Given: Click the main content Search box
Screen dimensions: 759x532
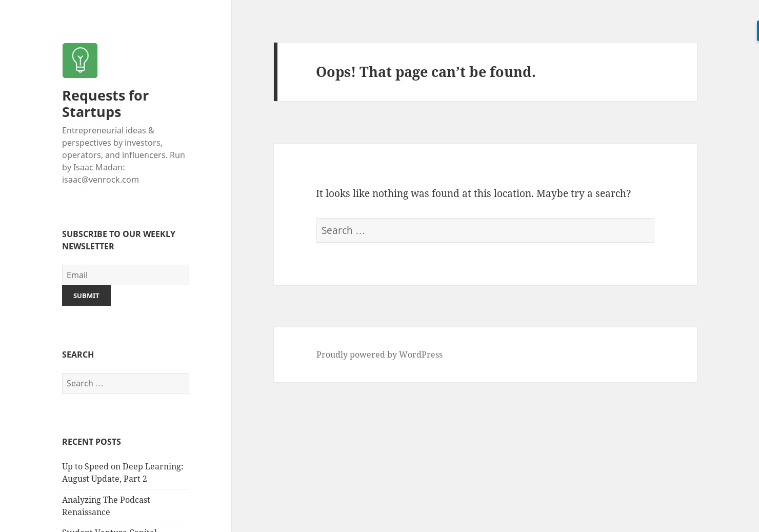Looking at the screenshot, I should click(x=485, y=230).
